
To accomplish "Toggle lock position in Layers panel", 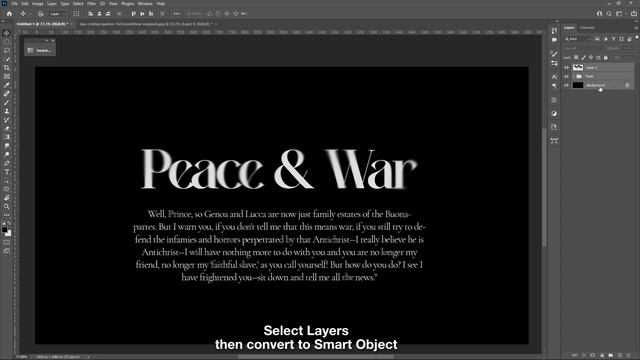I will click(591, 58).
